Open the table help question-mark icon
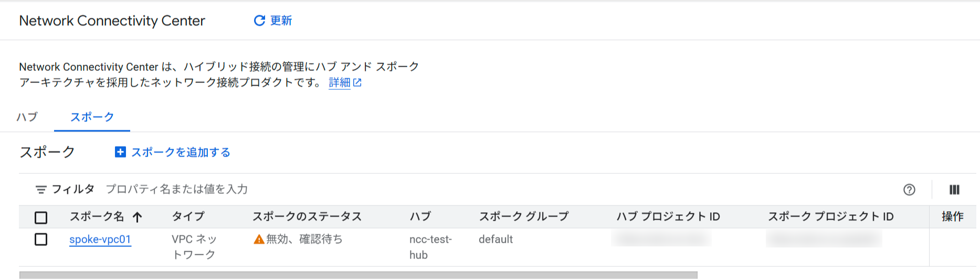 tap(909, 190)
